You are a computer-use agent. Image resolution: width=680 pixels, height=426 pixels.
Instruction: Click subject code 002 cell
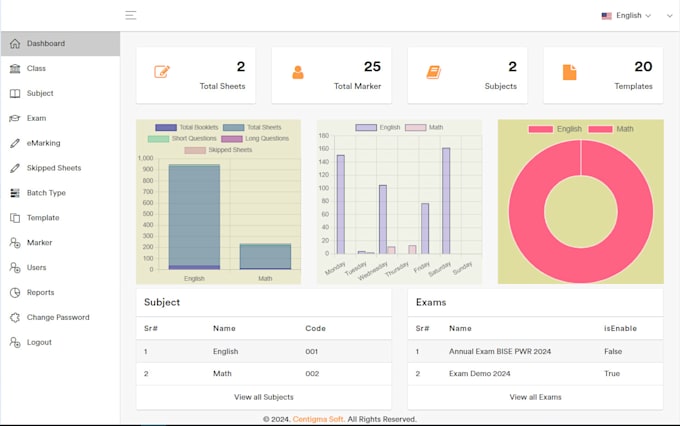pos(312,374)
